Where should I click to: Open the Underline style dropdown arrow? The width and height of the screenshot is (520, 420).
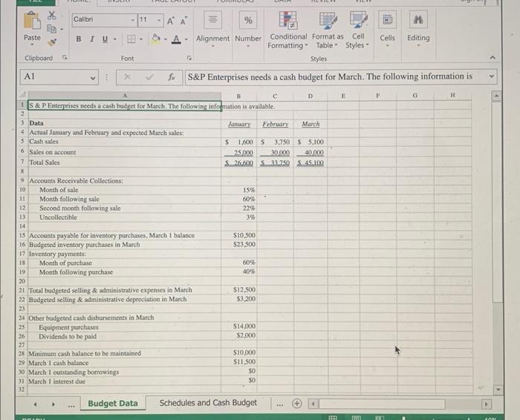coord(115,39)
